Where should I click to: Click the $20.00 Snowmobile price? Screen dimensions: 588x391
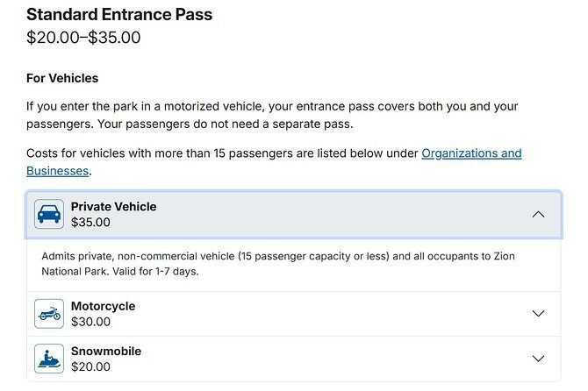coord(90,366)
